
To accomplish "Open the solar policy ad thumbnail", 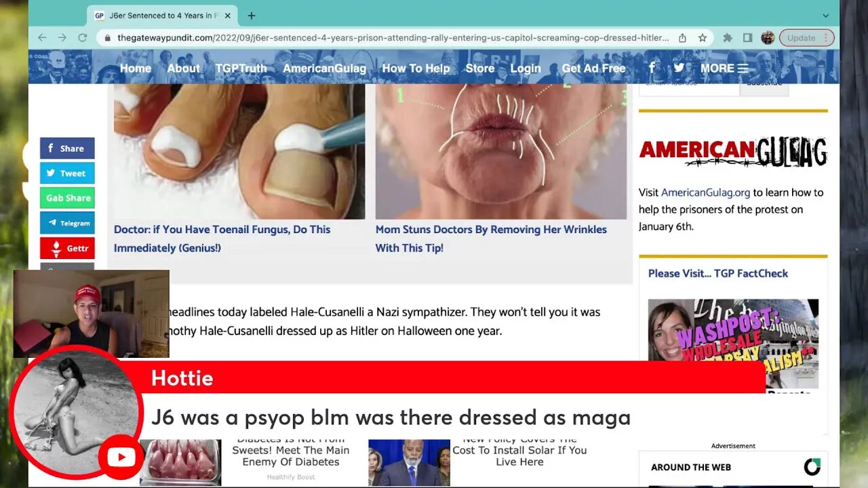I will click(x=409, y=462).
